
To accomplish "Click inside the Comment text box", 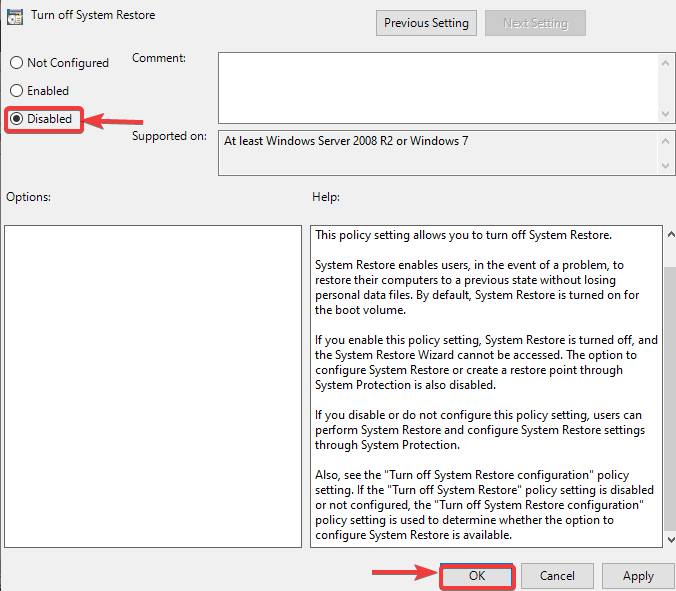I will pyautogui.click(x=438, y=88).
